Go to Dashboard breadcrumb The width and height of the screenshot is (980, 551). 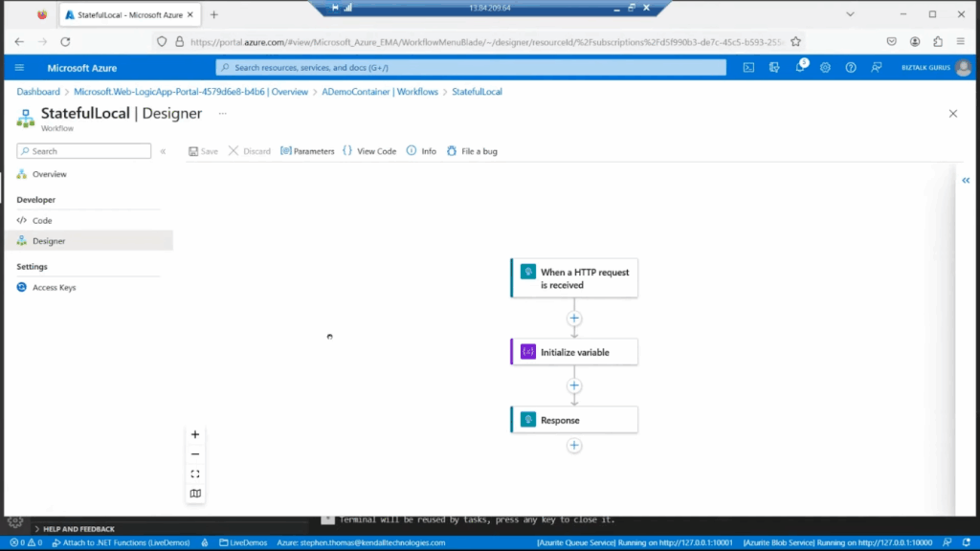point(38,91)
